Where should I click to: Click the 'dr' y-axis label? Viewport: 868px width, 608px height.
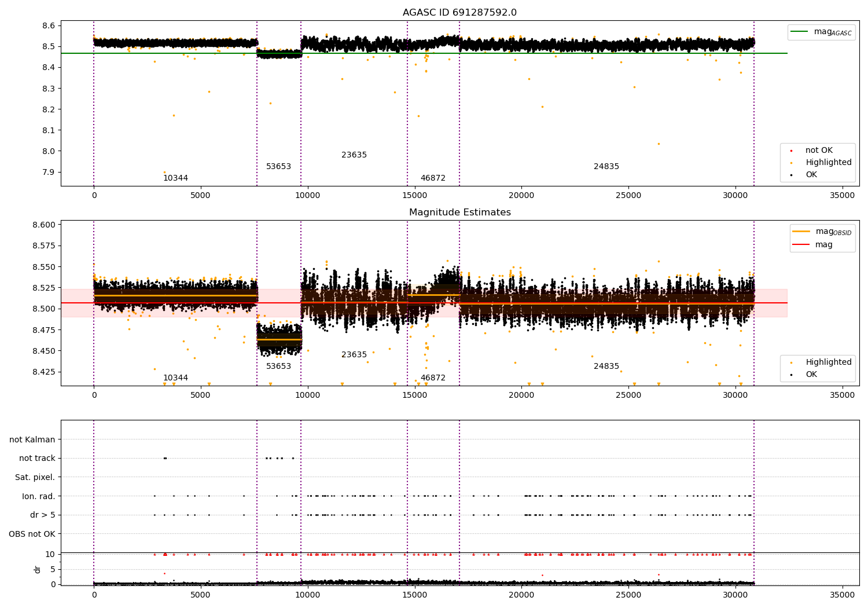(38, 570)
